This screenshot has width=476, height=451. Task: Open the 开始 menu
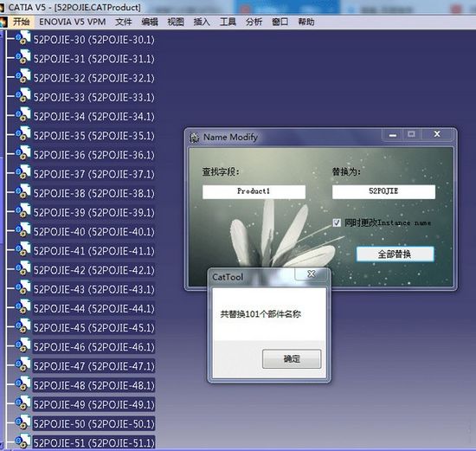click(x=22, y=22)
